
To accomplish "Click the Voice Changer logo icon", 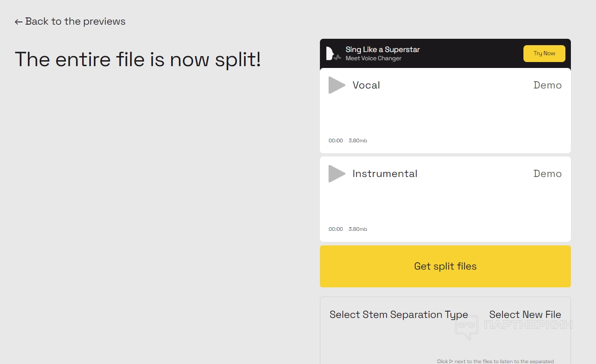I will [333, 53].
